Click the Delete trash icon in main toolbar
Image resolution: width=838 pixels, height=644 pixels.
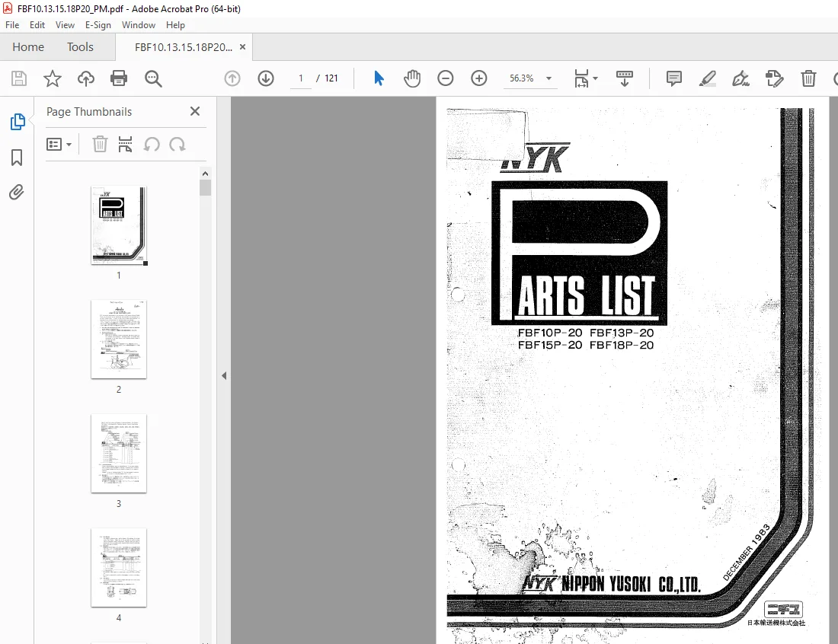pyautogui.click(x=808, y=78)
